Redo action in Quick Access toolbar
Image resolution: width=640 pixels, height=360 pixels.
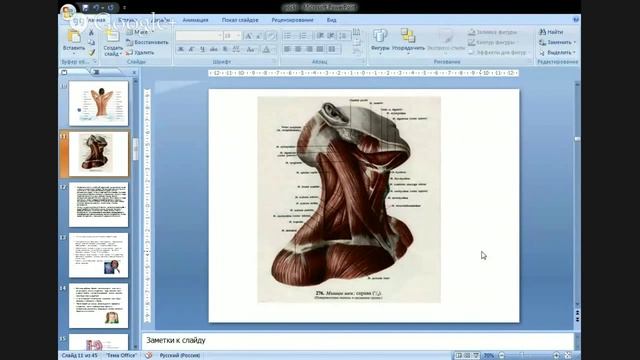pyautogui.click(x=110, y=8)
